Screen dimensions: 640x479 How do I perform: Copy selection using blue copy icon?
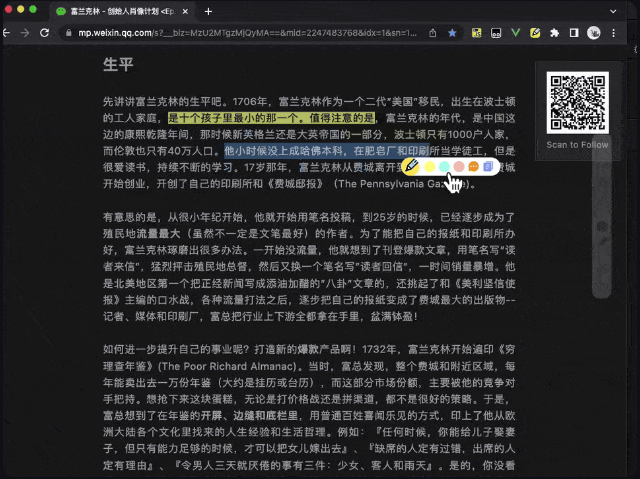(x=487, y=166)
